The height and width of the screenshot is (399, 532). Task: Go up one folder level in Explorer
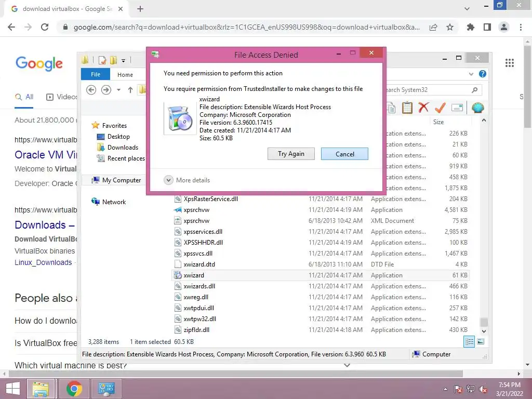click(x=130, y=90)
